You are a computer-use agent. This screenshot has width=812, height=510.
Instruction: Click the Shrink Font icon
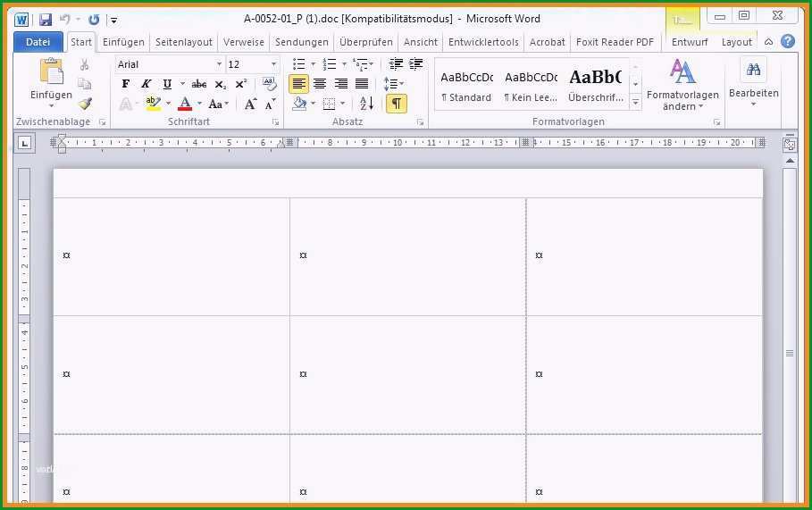[270, 105]
